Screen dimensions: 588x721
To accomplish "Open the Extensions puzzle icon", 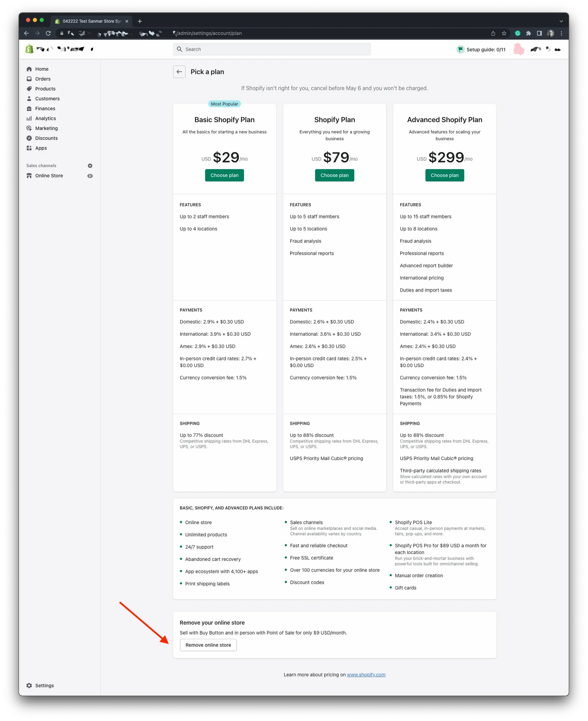I will (528, 33).
